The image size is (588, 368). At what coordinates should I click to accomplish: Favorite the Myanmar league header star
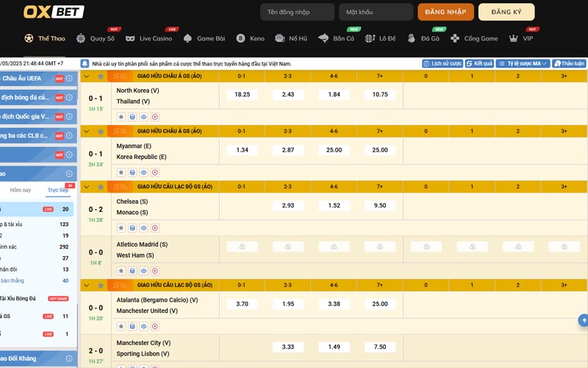[x=101, y=132]
